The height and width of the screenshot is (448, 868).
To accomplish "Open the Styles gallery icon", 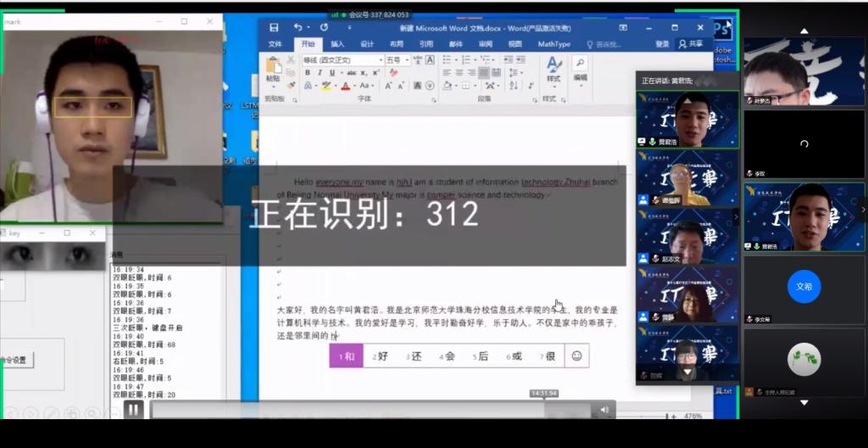I will [554, 67].
